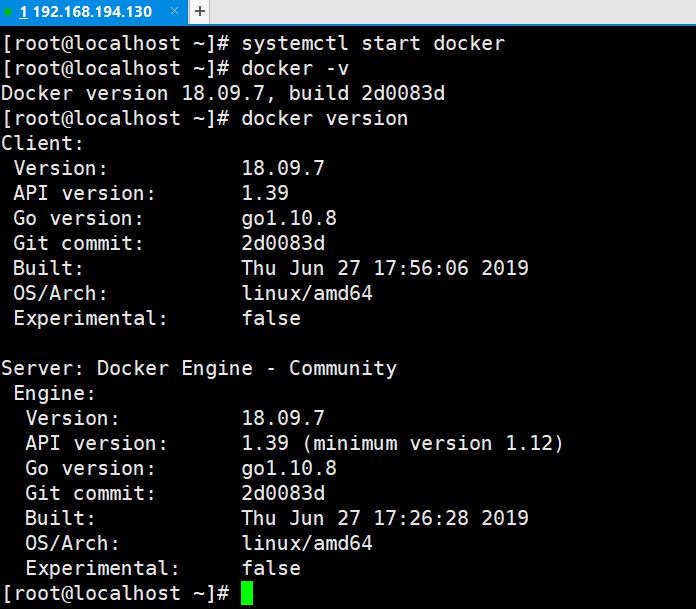Viewport: 696px width, 609px height.
Task: Click the '(minimum version 1.12)' text
Action: 433,443
